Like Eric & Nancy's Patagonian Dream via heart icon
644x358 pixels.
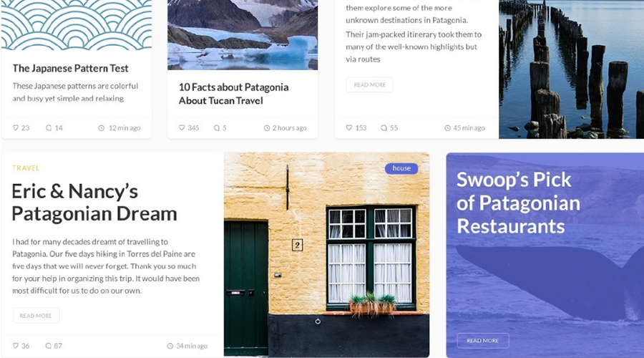[16, 346]
